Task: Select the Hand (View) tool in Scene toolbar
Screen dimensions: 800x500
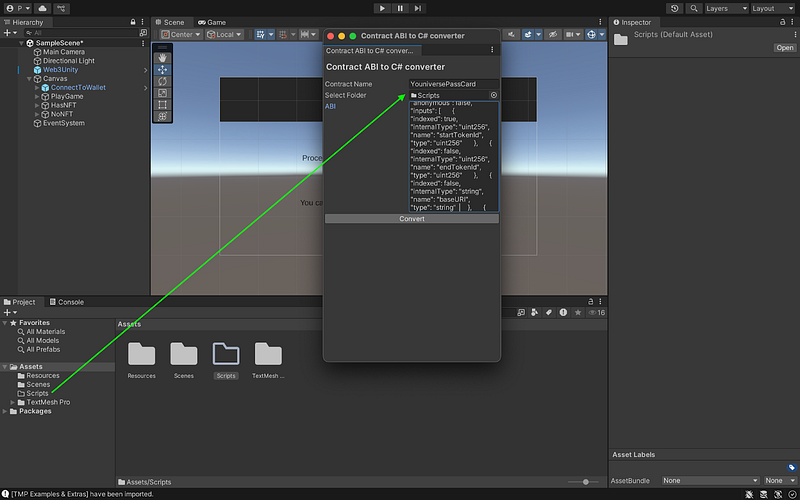Action: pyautogui.click(x=162, y=58)
